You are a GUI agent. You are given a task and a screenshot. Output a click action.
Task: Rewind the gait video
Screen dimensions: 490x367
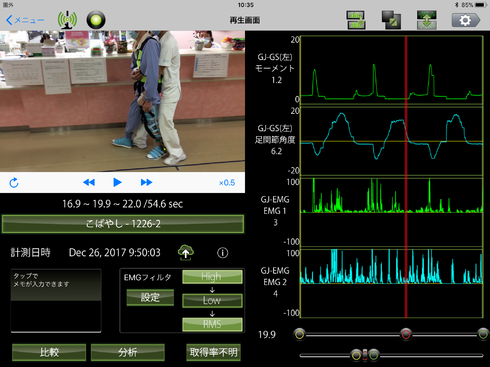(x=89, y=182)
